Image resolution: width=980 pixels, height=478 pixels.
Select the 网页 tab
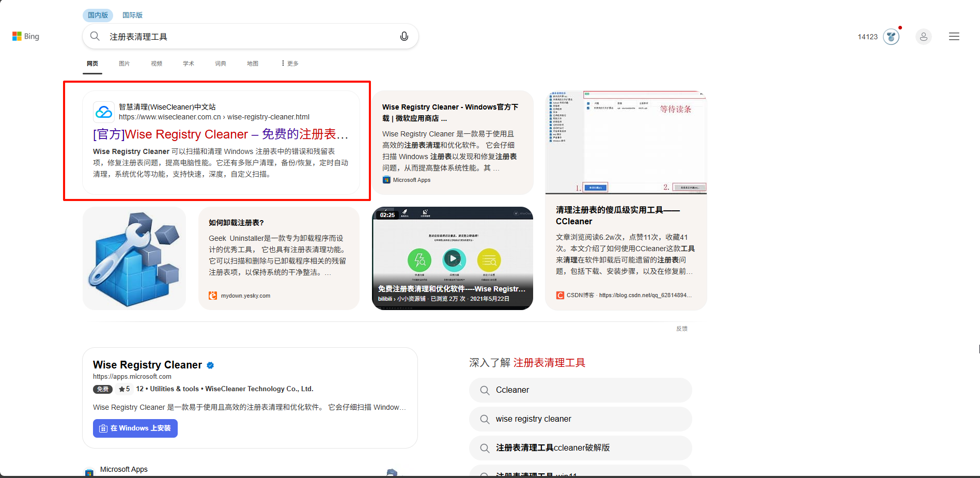point(92,64)
